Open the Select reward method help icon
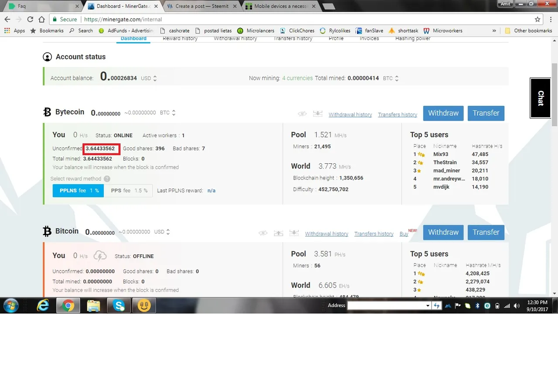Screen dimensions: 558x392 [x=107, y=179]
